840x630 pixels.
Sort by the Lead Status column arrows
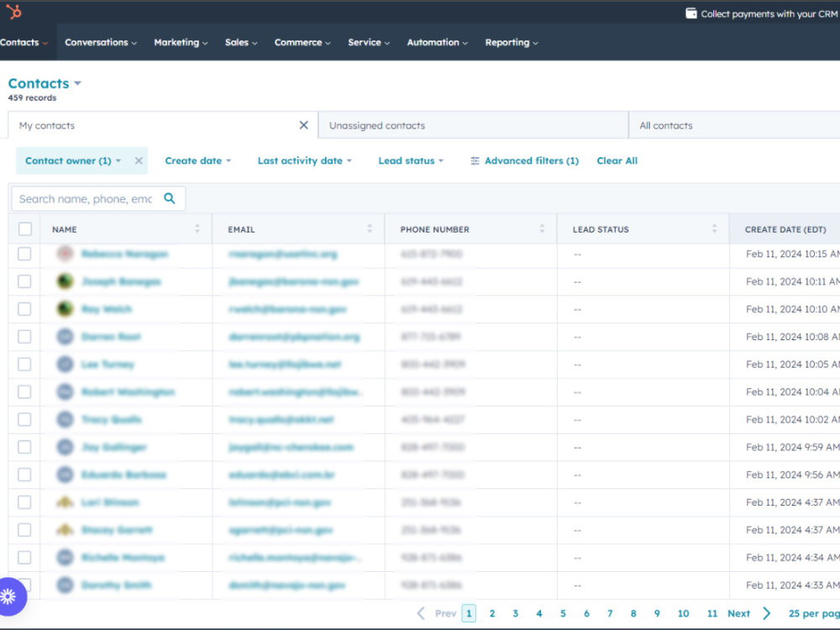[714, 228]
